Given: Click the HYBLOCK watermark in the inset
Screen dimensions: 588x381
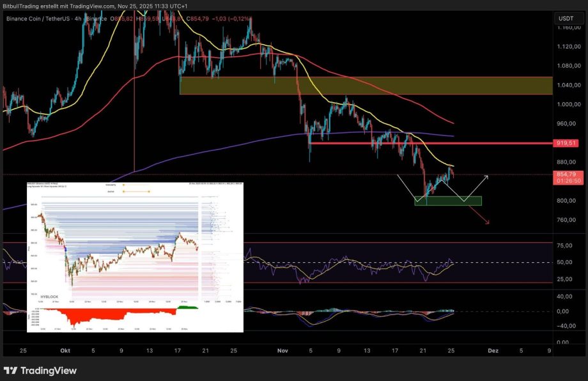Looking at the screenshot, I should pyautogui.click(x=39, y=298).
